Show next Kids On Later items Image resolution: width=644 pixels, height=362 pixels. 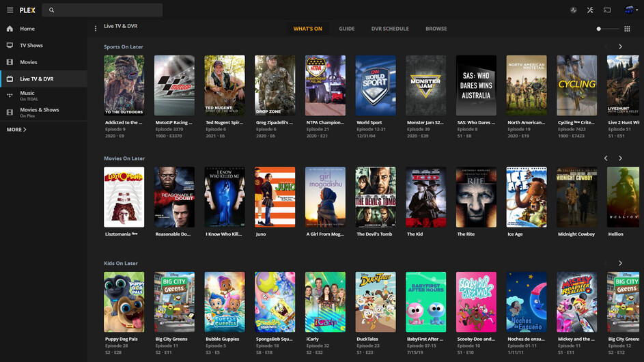(620, 264)
